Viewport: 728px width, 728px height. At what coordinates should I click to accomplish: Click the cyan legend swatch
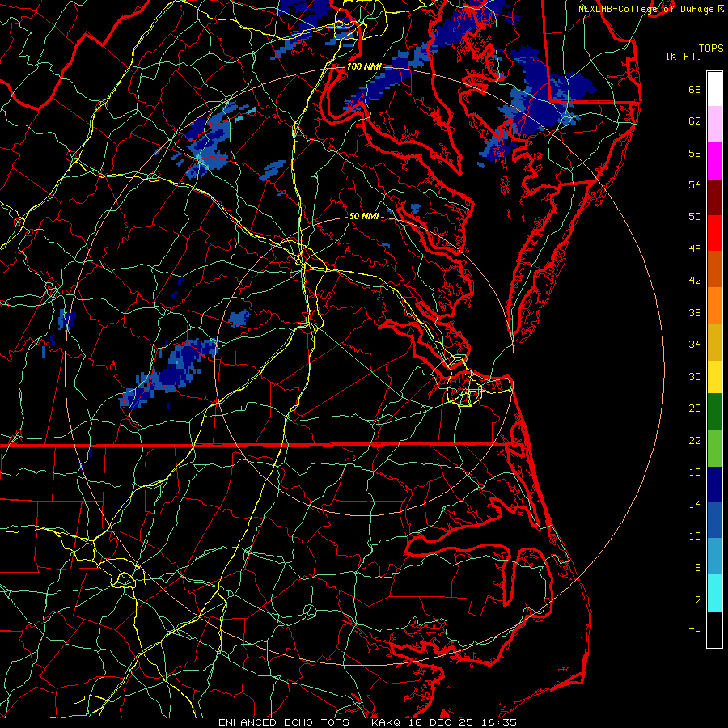(x=714, y=593)
